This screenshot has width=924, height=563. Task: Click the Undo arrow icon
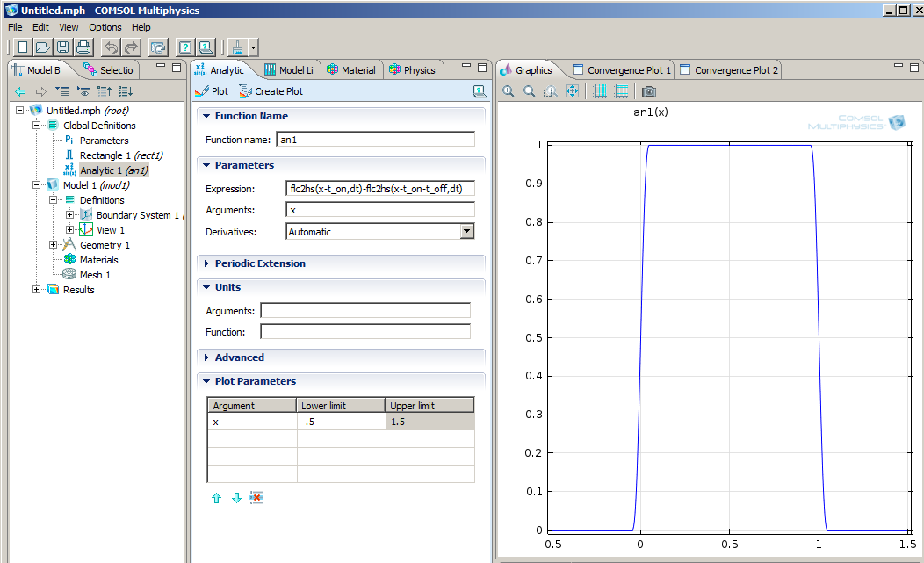point(111,47)
